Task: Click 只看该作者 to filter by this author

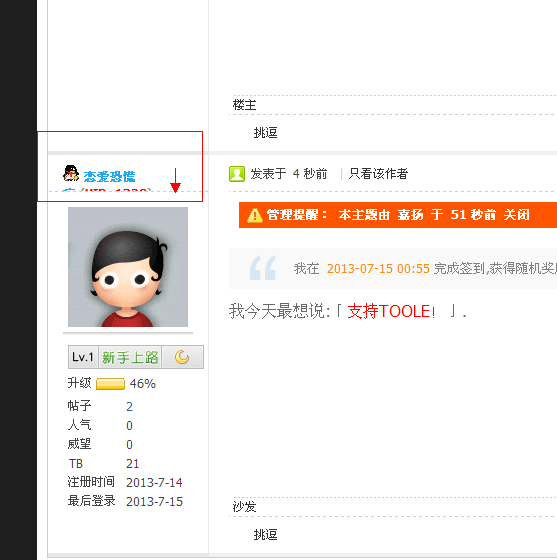Action: tap(378, 174)
